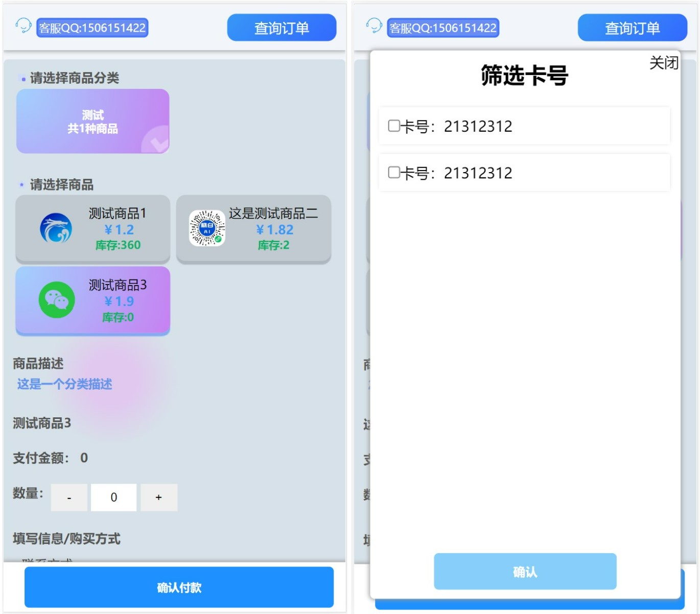
Task: Click the QR code icon of 这是测试商品二
Action: point(207,228)
